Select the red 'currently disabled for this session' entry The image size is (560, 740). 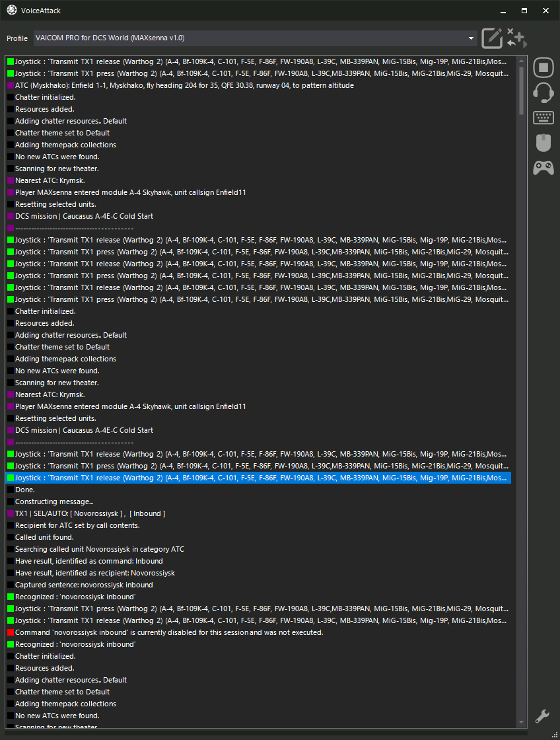258,632
